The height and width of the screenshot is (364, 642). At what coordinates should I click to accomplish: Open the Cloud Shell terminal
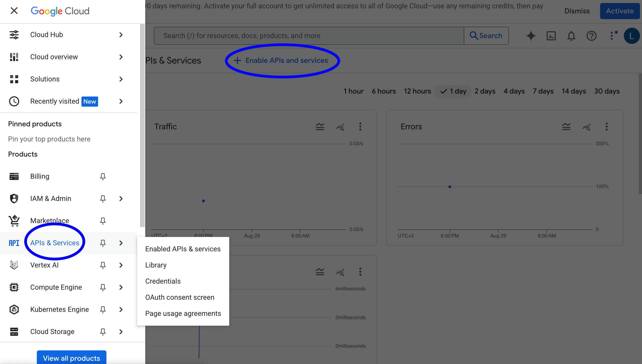pos(551,36)
